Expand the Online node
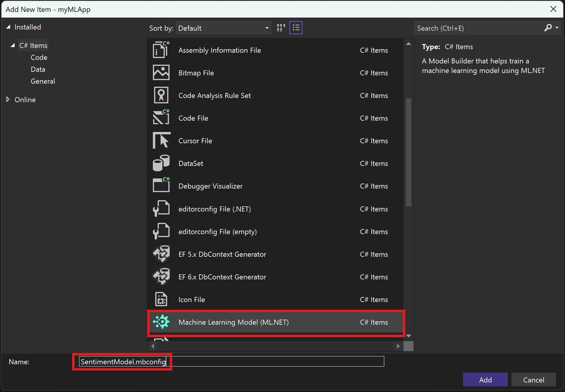The height and width of the screenshot is (392, 565). point(8,99)
